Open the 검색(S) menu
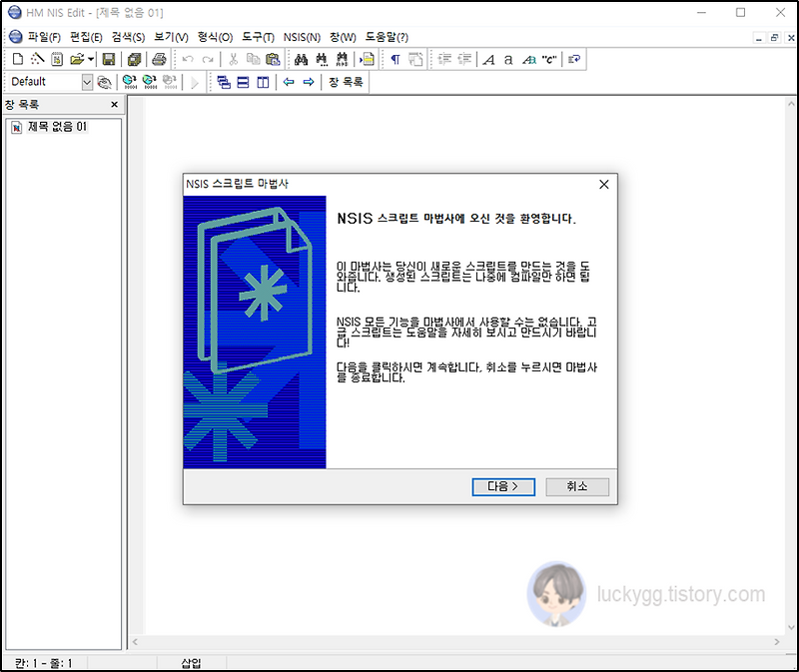This screenshot has height=672, width=799. pyautogui.click(x=129, y=37)
